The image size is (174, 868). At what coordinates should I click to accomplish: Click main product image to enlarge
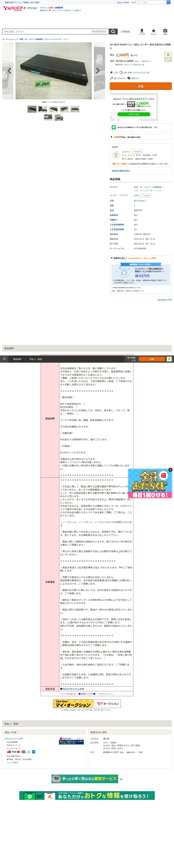coord(53,71)
